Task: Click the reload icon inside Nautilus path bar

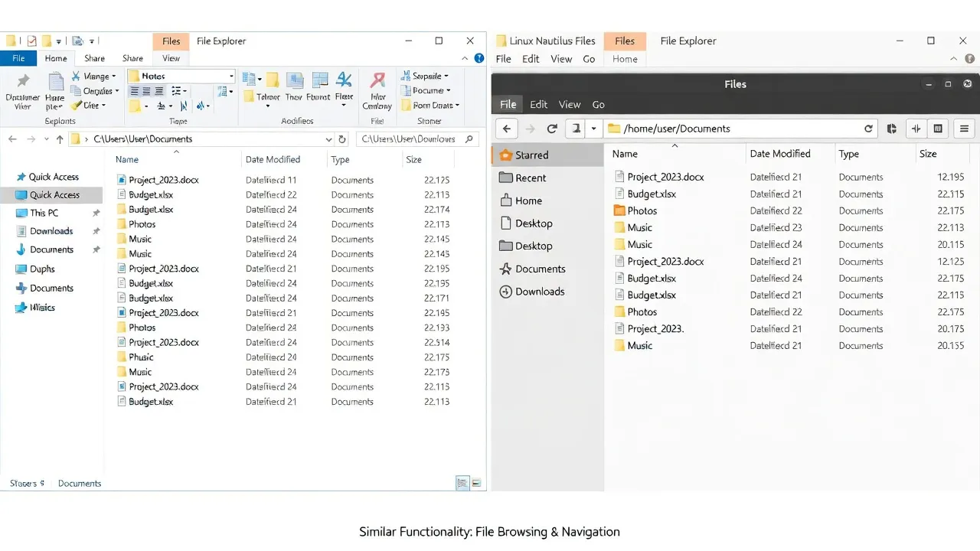Action: pyautogui.click(x=868, y=129)
